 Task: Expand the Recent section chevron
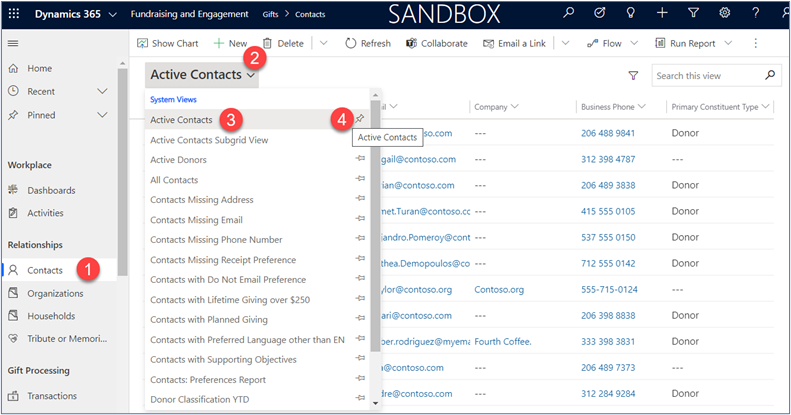click(x=102, y=91)
